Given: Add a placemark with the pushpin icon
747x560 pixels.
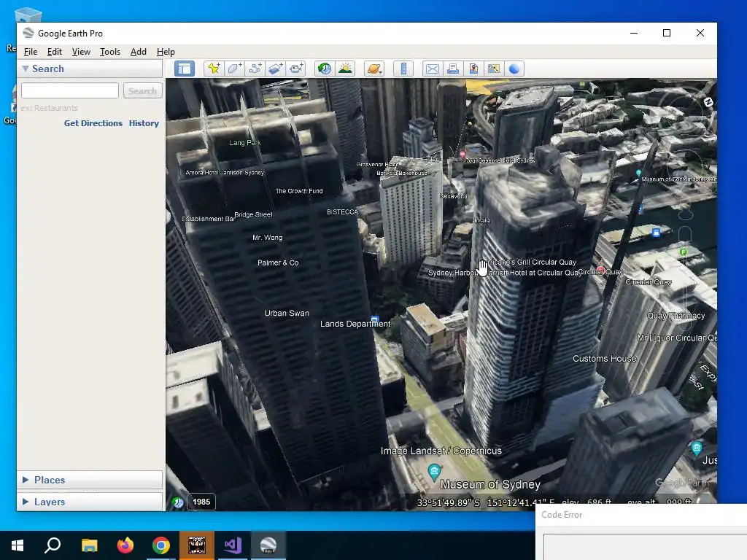Looking at the screenshot, I should pos(214,69).
